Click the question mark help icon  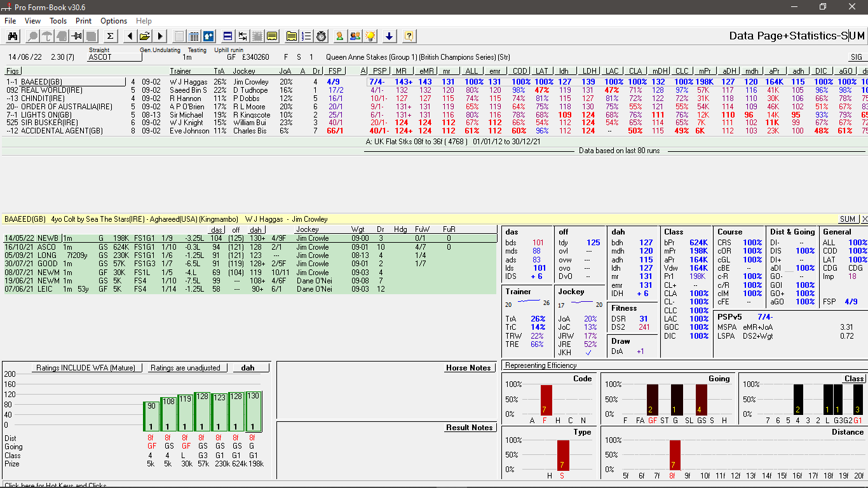[x=409, y=36]
